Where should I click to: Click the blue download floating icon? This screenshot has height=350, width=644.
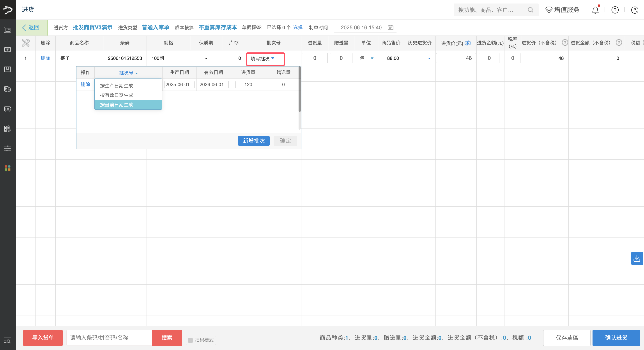(x=637, y=258)
